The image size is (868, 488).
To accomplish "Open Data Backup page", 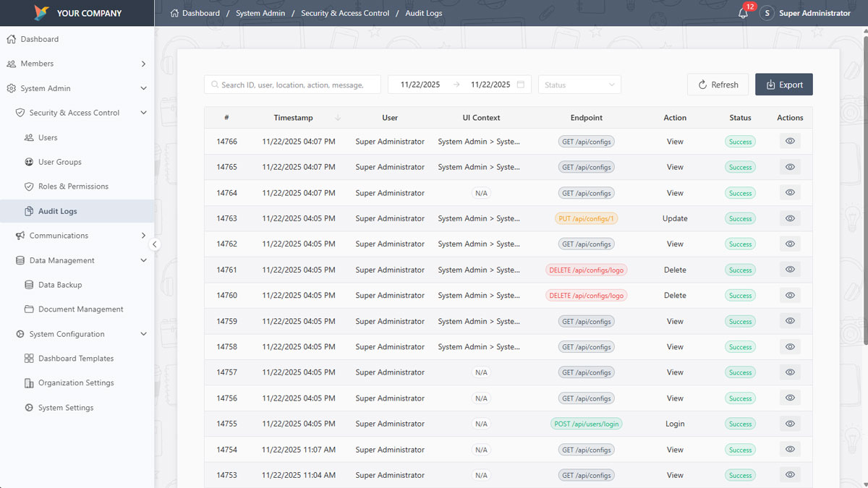I will coord(77,285).
